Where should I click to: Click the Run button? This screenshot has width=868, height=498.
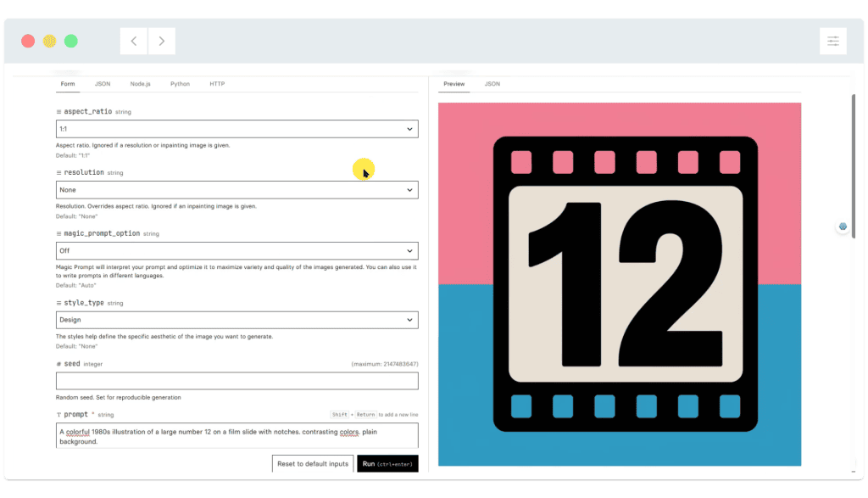coord(387,464)
